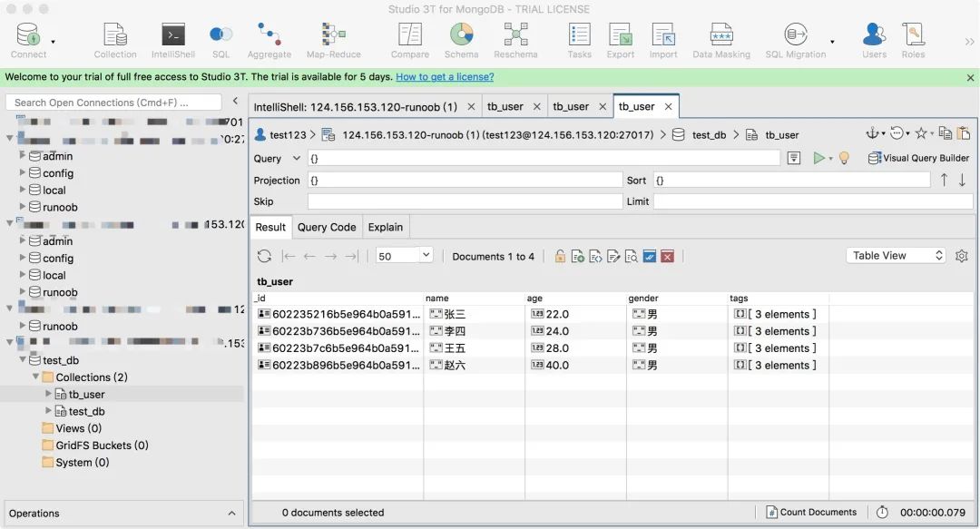Follow the How to get a license link
This screenshot has width=980, height=529.
click(445, 77)
